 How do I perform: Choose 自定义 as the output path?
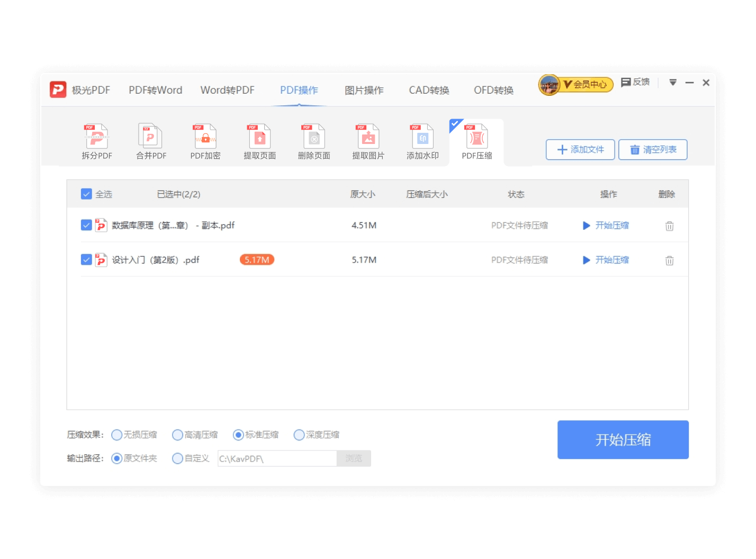tap(178, 458)
